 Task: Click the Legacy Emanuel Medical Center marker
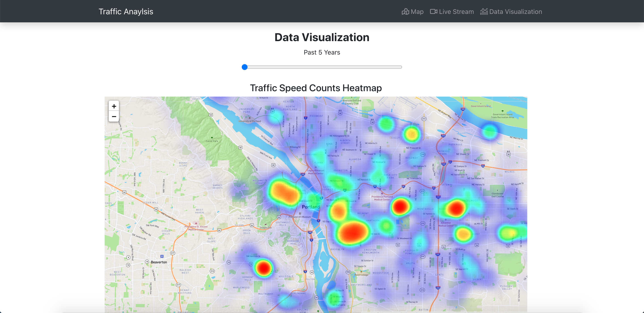click(x=316, y=167)
